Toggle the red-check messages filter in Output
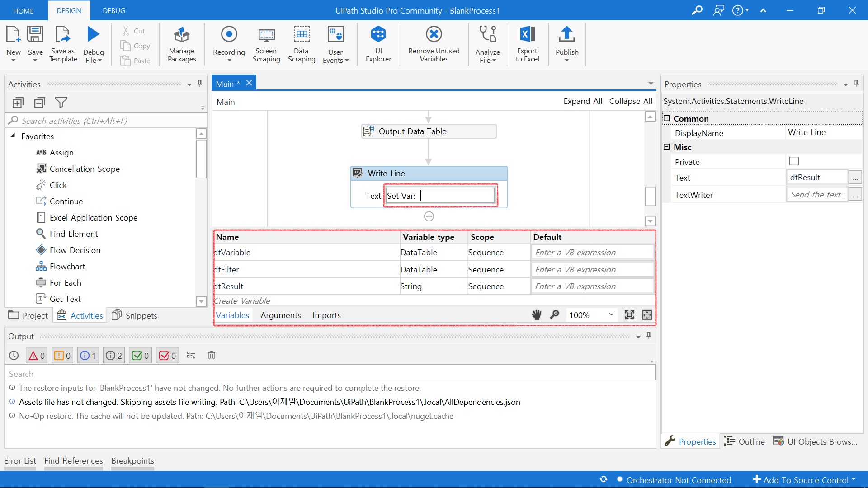868x488 pixels. coord(167,356)
